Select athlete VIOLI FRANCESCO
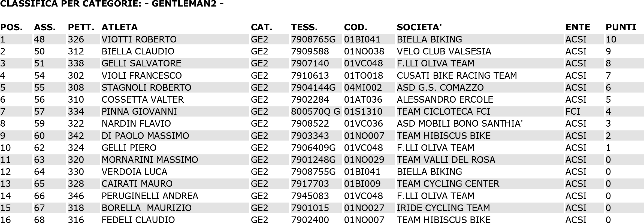The image size is (644, 223). click(x=141, y=75)
